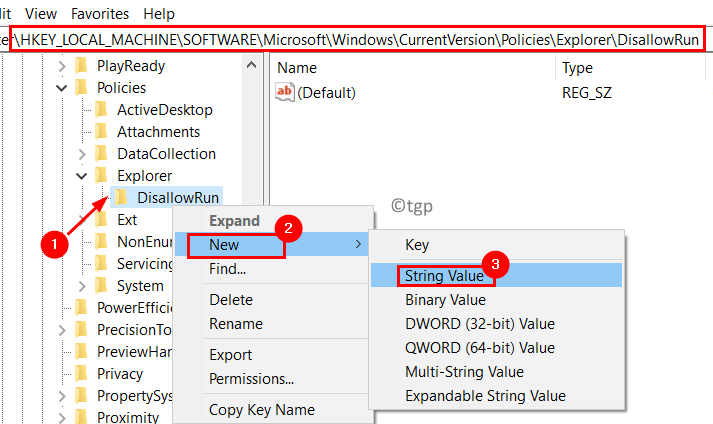This screenshot has height=424, width=713.
Task: Click the Privacy folder icon
Action: coord(81,373)
